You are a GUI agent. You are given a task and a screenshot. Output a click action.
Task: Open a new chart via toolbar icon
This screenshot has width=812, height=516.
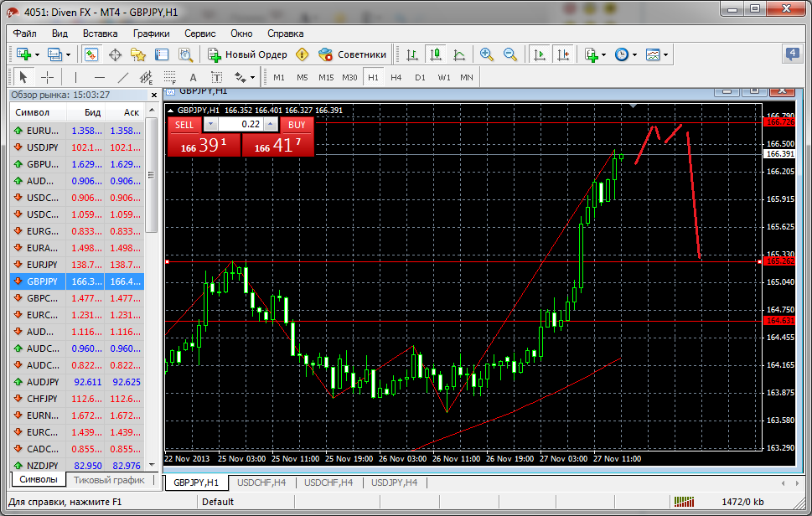tap(23, 54)
